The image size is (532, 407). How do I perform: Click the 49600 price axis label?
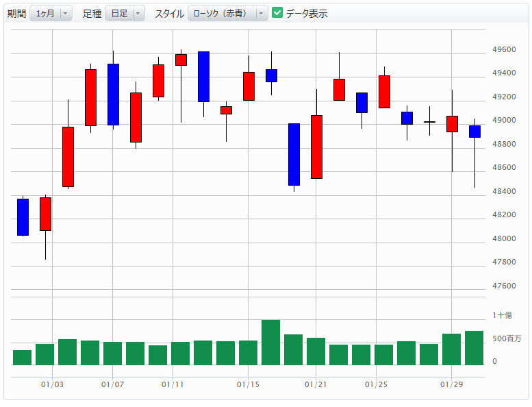pyautogui.click(x=504, y=50)
